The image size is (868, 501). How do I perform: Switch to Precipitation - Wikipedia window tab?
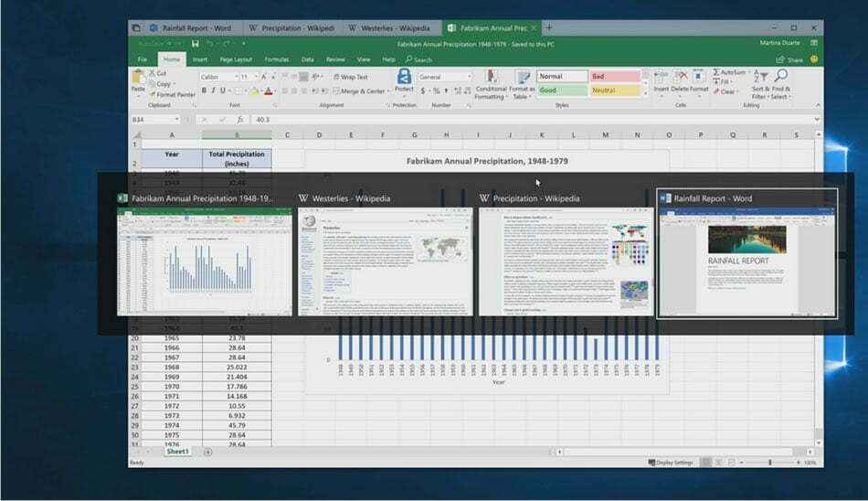pos(291,27)
